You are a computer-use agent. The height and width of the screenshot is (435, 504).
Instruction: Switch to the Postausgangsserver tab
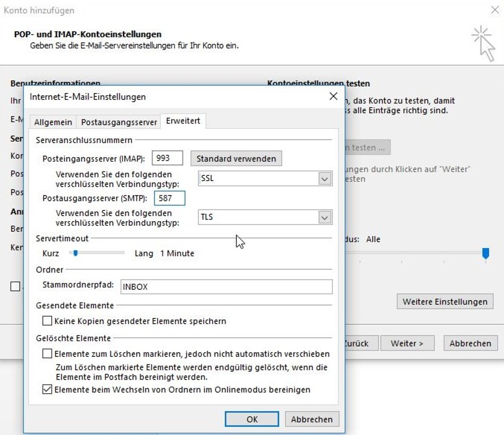tap(119, 122)
